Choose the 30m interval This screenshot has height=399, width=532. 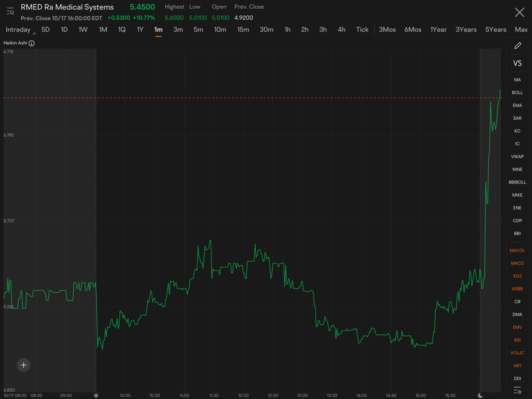(x=267, y=30)
